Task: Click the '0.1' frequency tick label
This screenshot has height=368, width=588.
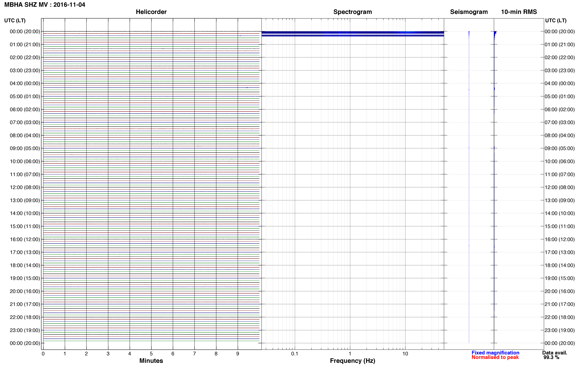Action: 295,354
